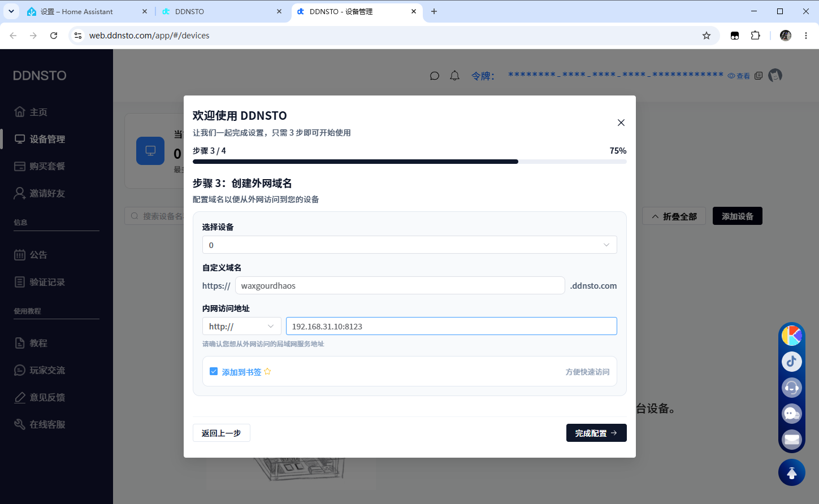The image size is (819, 504).
Task: Open 玩家交流 in the sidebar
Action: (x=40, y=370)
